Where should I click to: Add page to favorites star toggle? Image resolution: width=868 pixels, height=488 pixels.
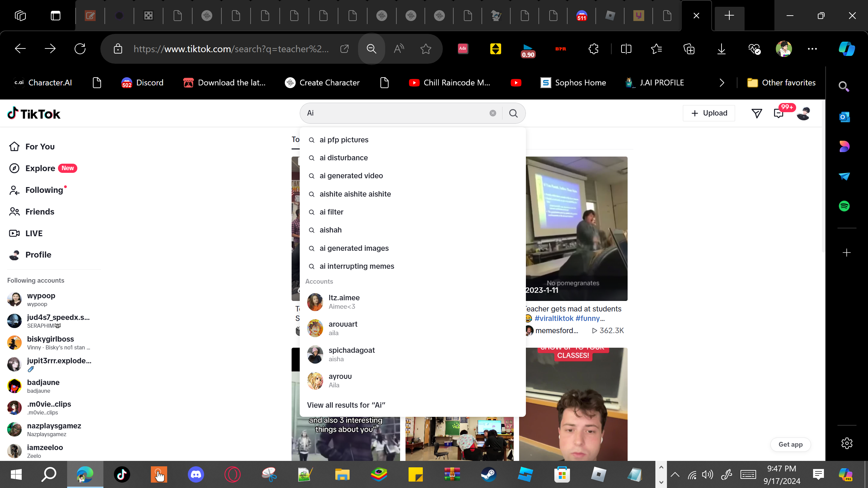[426, 49]
